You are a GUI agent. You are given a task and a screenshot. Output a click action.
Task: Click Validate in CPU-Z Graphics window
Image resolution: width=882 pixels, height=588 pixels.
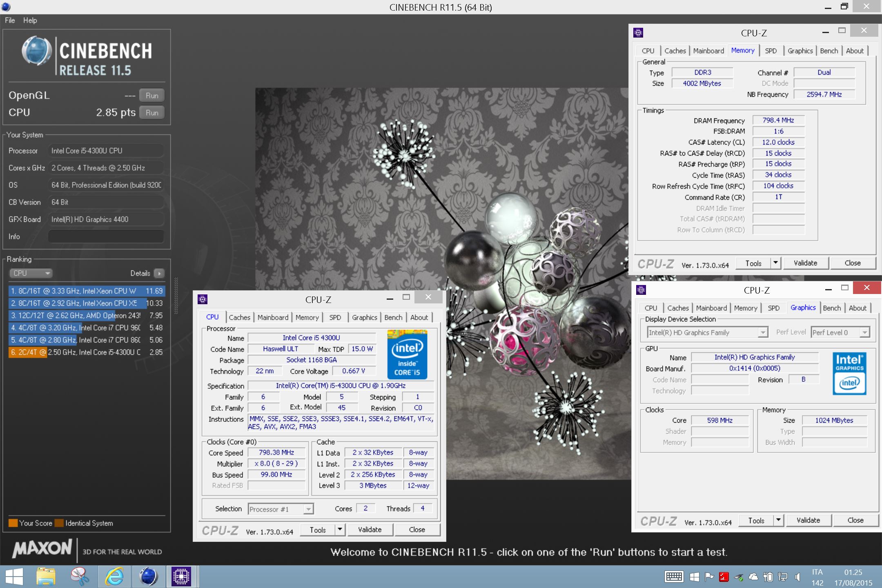click(808, 520)
